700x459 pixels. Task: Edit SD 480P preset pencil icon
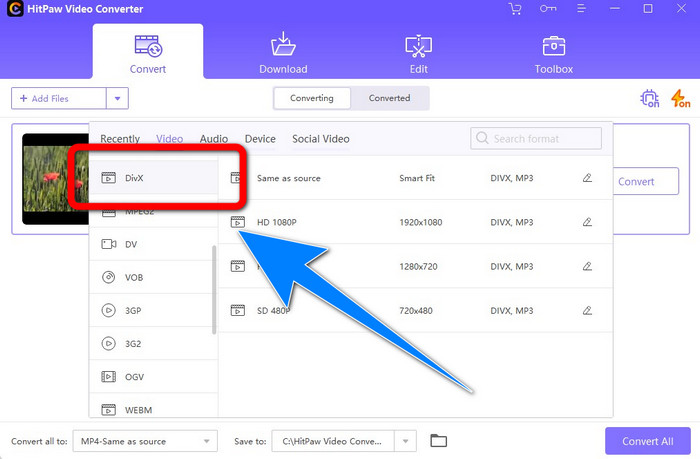click(x=587, y=310)
